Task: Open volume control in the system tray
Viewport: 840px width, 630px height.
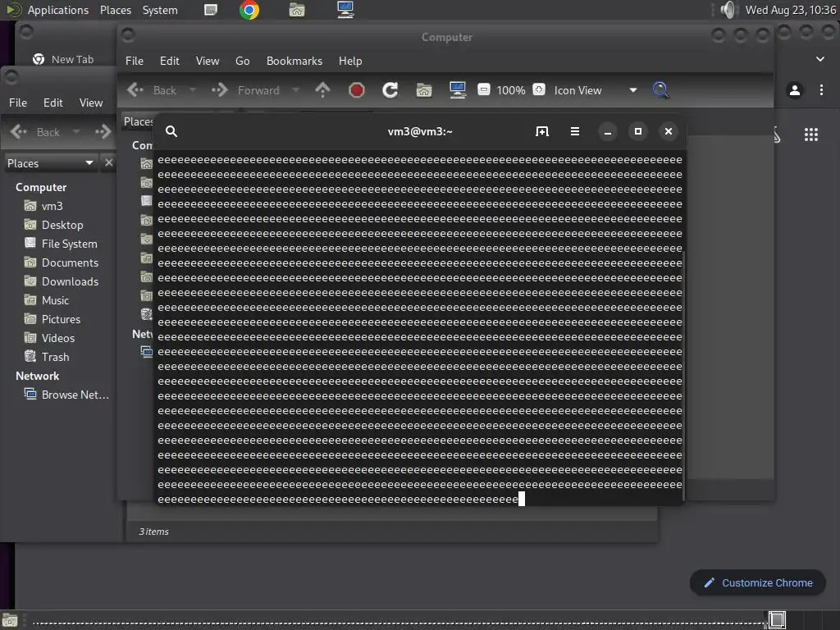Action: pos(728,10)
